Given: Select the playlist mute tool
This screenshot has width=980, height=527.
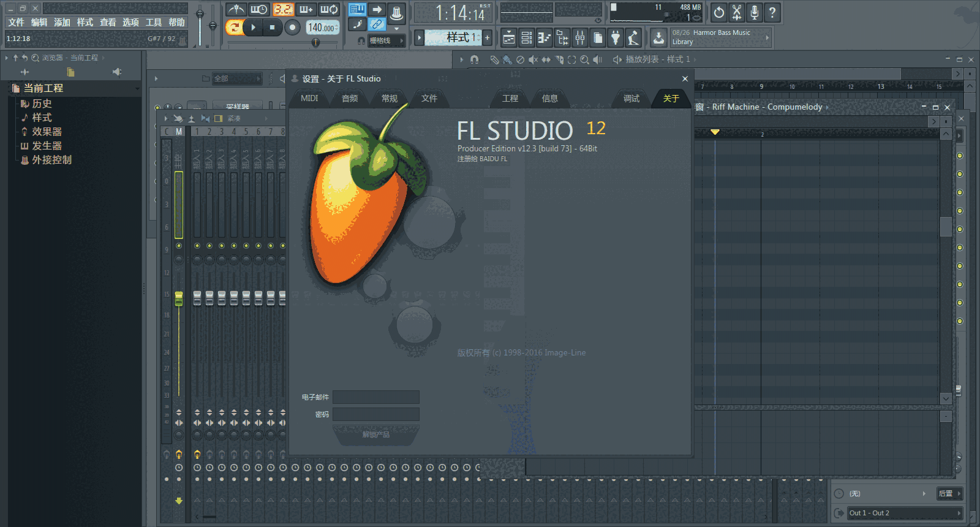Looking at the screenshot, I should [x=533, y=59].
